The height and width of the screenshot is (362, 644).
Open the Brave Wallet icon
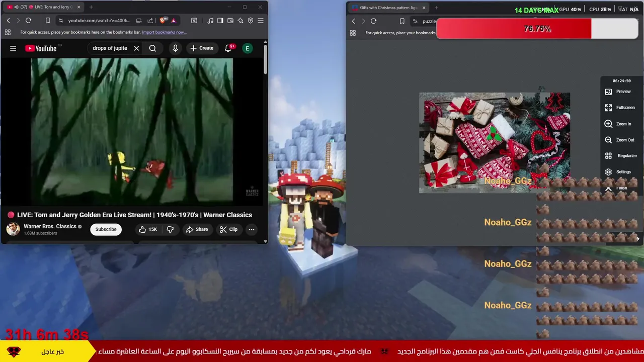[x=230, y=21]
